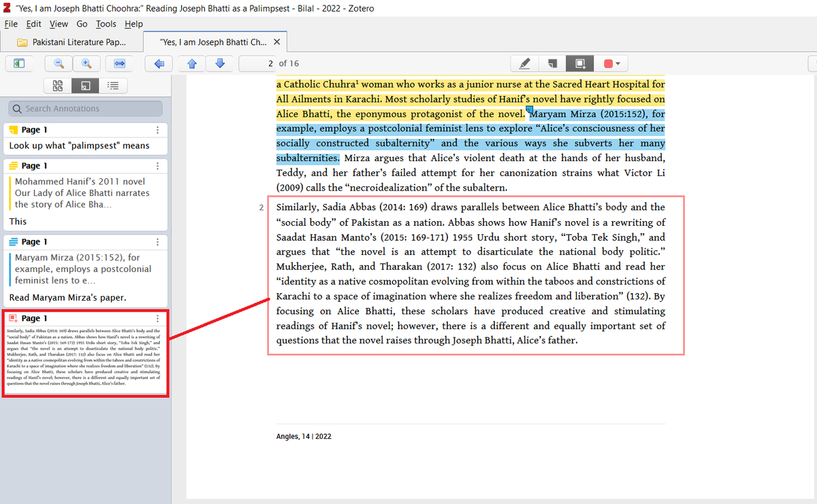Select the highlight annotation tool
The width and height of the screenshot is (817, 504).
tap(524, 63)
